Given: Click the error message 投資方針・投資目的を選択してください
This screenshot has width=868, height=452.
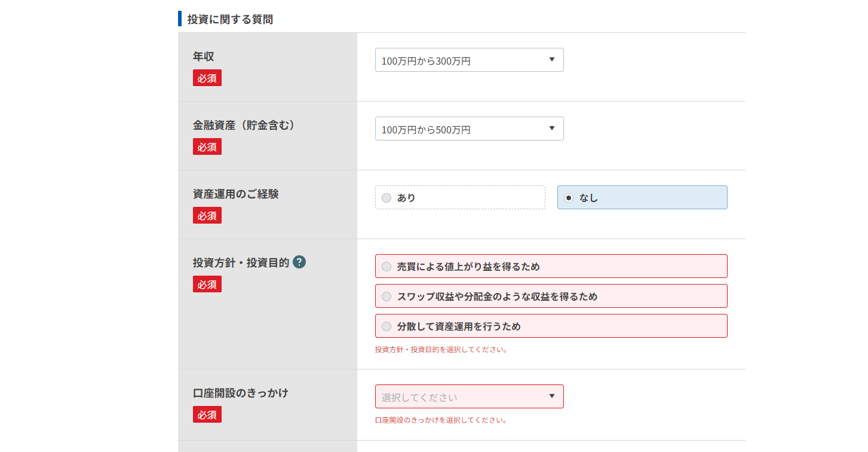Looking at the screenshot, I should 441,350.
